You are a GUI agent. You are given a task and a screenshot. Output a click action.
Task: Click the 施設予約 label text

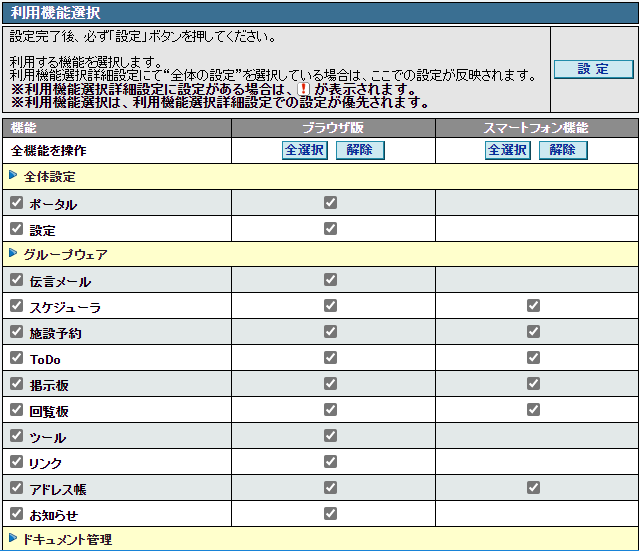pos(55,334)
